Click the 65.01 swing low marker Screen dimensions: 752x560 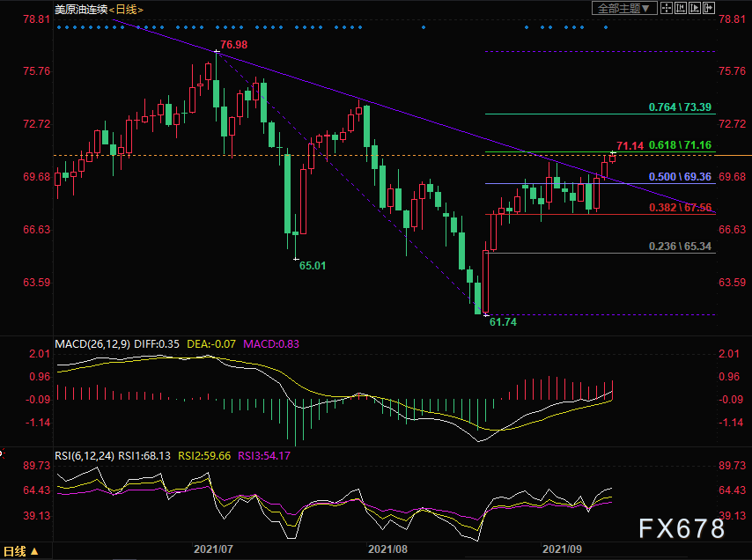pos(313,264)
